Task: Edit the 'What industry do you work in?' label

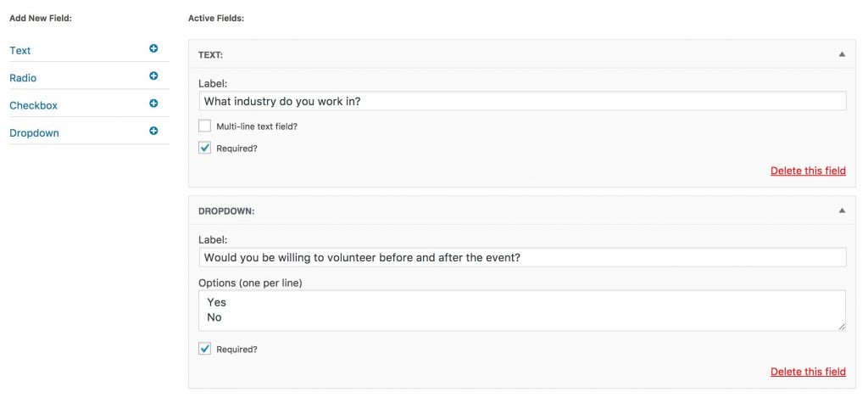Action: click(x=522, y=102)
